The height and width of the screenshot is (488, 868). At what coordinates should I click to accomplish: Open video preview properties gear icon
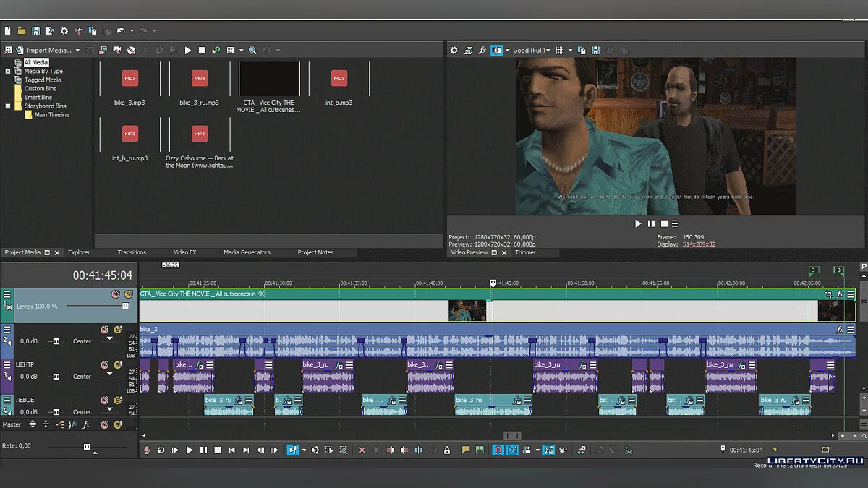point(454,51)
